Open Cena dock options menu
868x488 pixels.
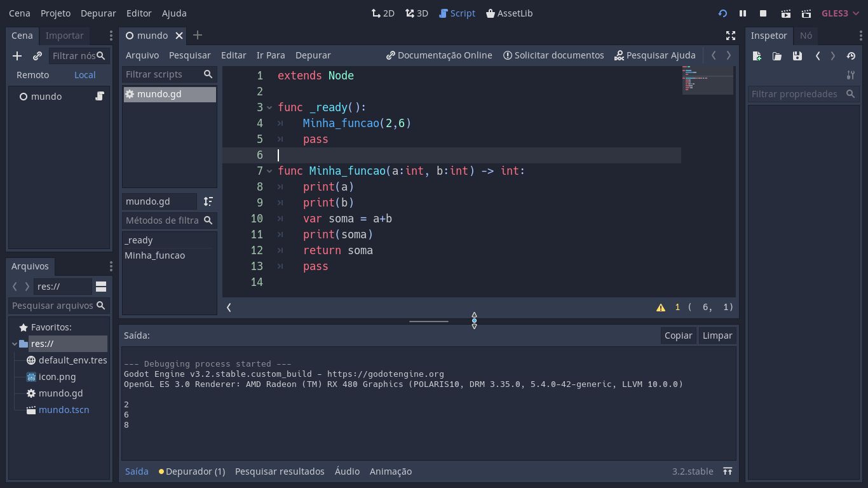pyautogui.click(x=111, y=36)
